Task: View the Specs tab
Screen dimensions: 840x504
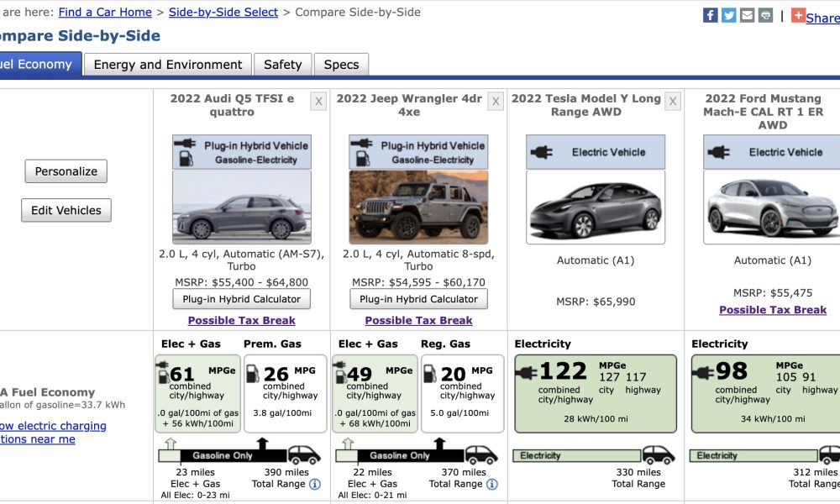Action: click(x=341, y=65)
